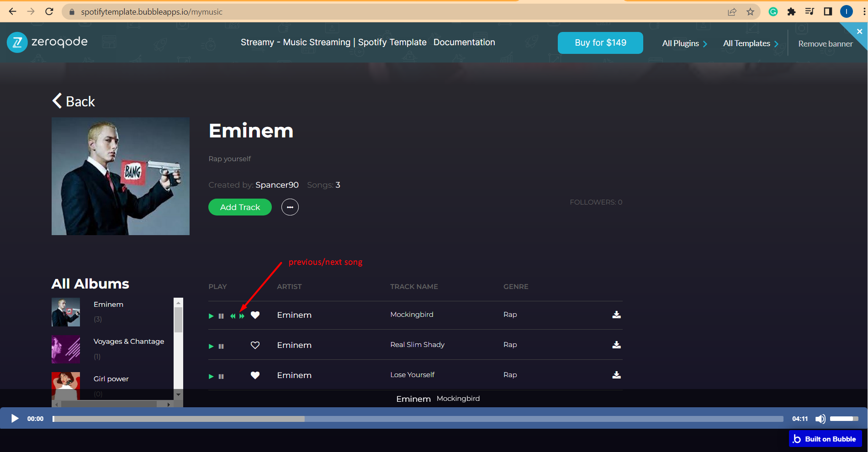Select the Eminem album name in All Albums
Viewport: 868px width, 452px height.
coord(108,305)
